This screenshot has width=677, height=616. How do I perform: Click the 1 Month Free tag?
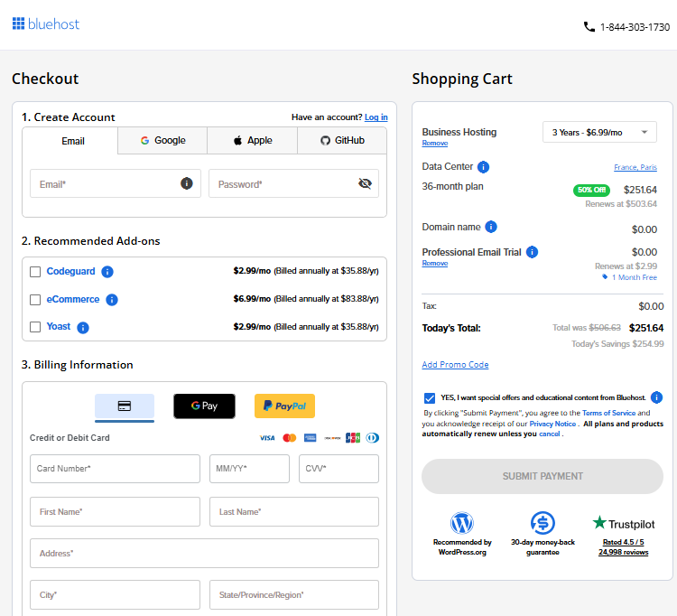coord(629,277)
